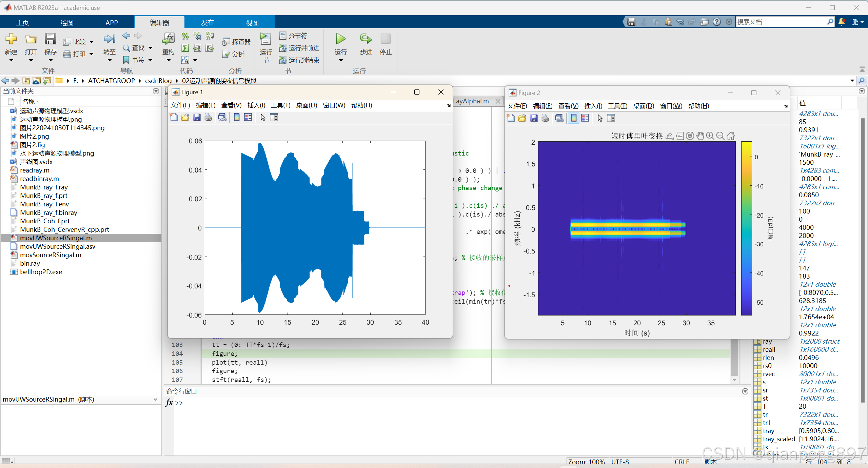Screen dimensions: 868x468
Task: Toggle Insert Colorbar in Figure 2 toolbar
Action: (573, 118)
